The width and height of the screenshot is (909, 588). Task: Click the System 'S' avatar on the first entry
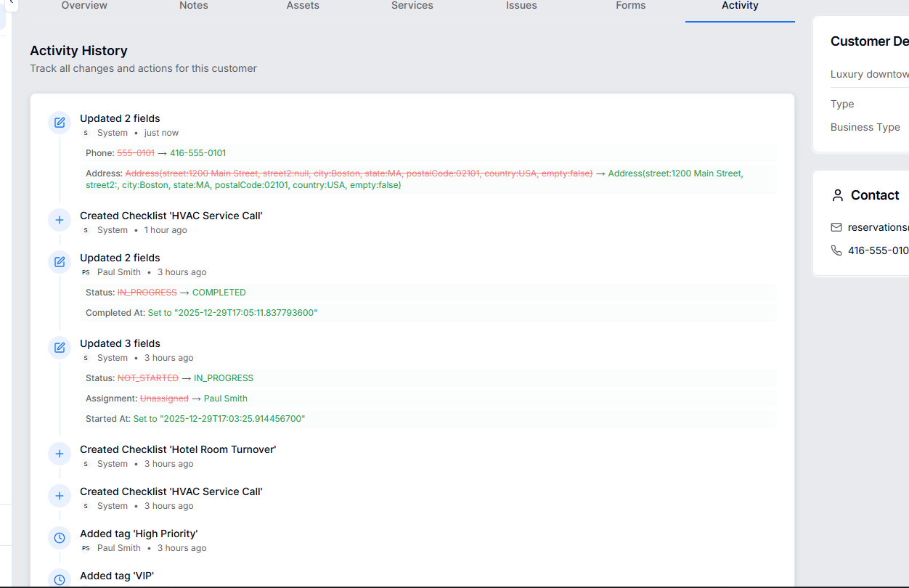[x=85, y=133]
